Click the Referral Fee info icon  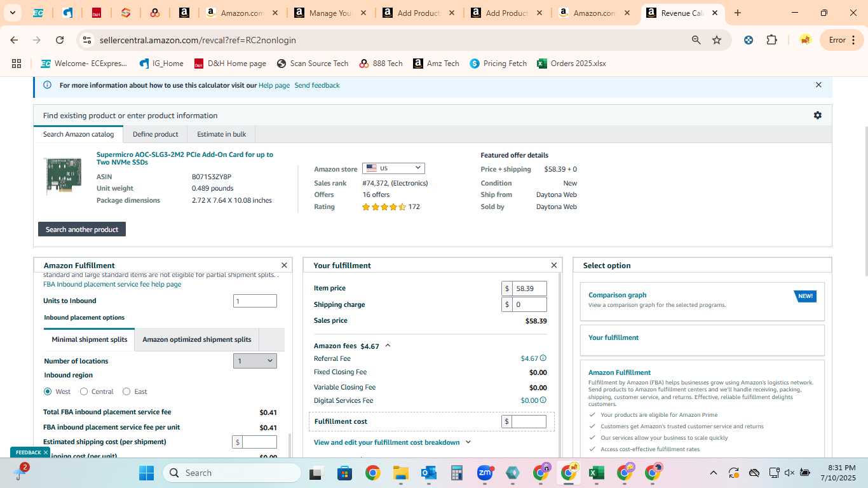pyautogui.click(x=543, y=358)
